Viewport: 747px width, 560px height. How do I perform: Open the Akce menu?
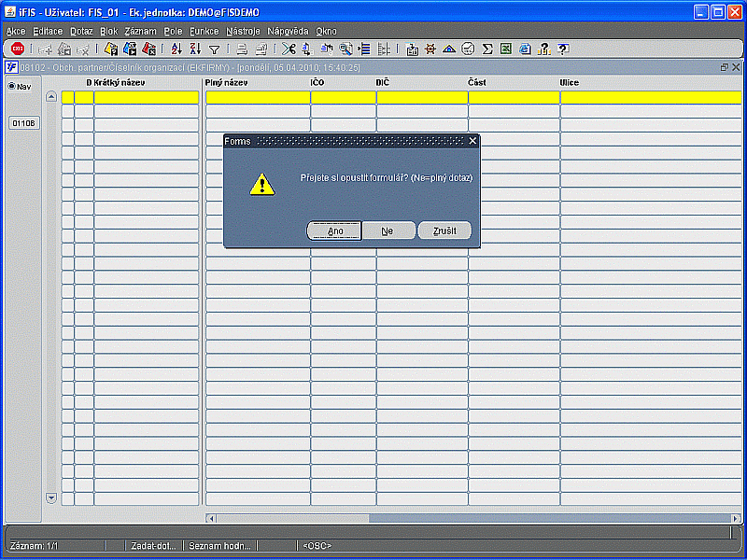pyautogui.click(x=16, y=32)
